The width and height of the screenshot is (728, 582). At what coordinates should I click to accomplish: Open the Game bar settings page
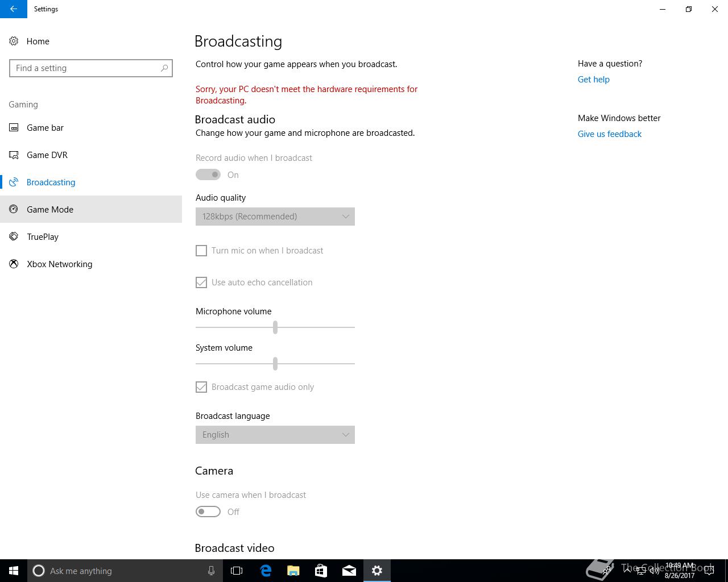[91, 128]
